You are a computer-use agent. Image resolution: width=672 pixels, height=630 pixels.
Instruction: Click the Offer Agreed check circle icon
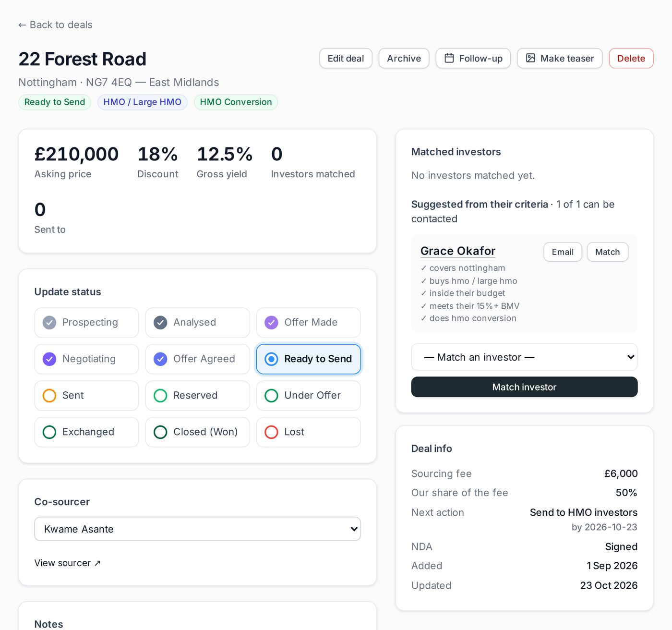(x=160, y=359)
